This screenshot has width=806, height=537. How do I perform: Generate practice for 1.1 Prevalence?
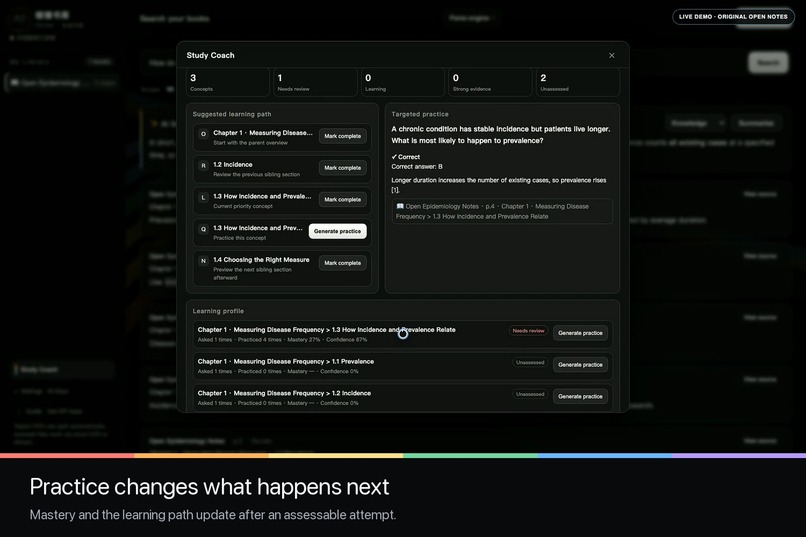point(580,365)
